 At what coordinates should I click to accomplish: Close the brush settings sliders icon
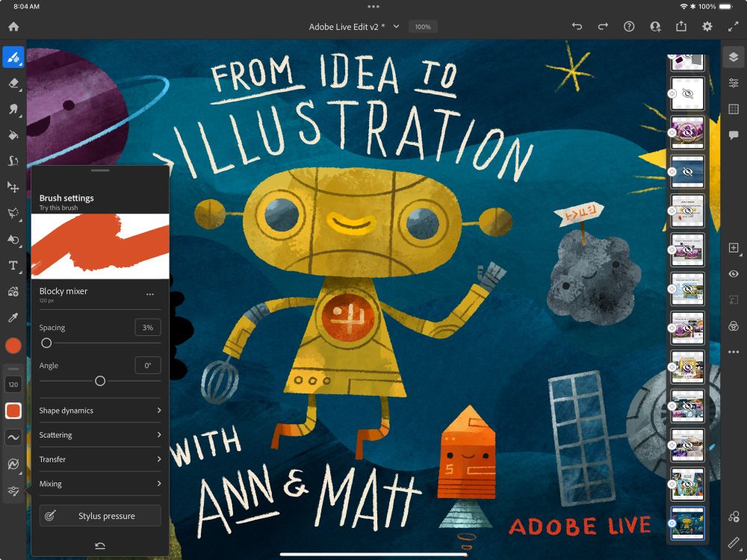[13, 491]
